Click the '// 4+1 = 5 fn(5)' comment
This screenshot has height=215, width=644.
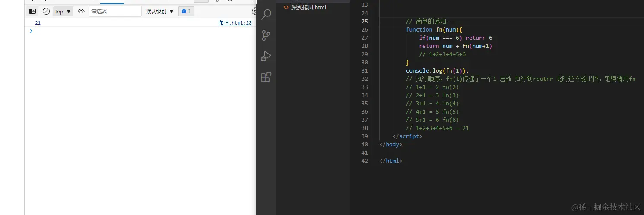(432, 111)
